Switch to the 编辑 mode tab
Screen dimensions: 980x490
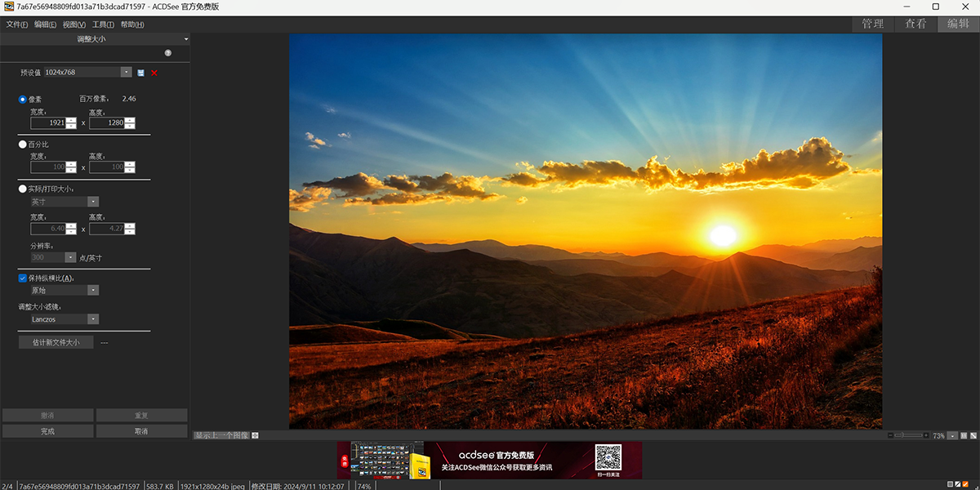[x=959, y=24]
